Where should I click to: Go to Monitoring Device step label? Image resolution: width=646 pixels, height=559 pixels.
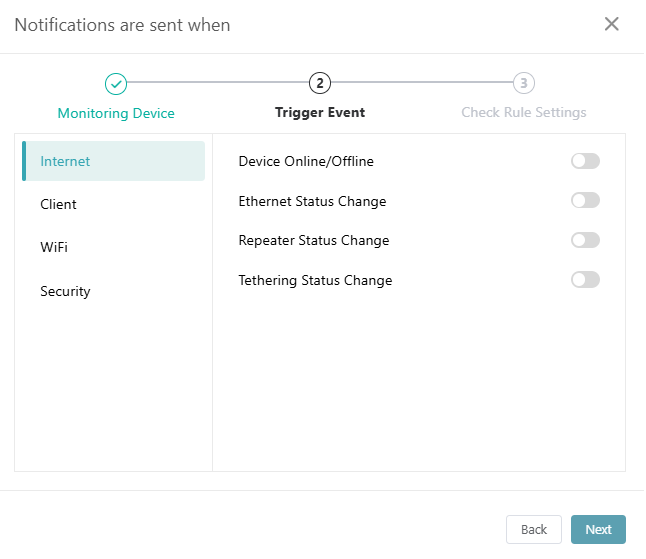[116, 113]
